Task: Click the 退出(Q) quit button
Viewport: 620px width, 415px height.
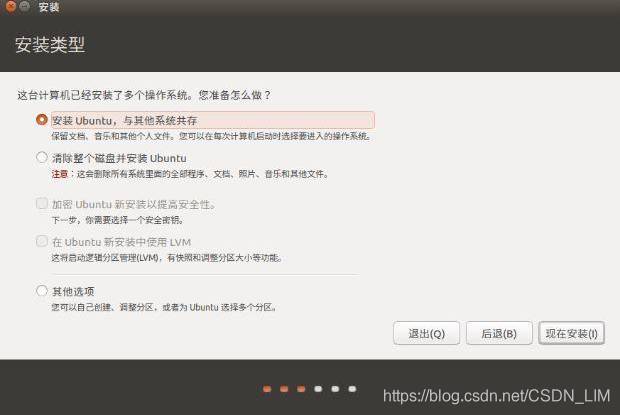Action: tap(426, 333)
